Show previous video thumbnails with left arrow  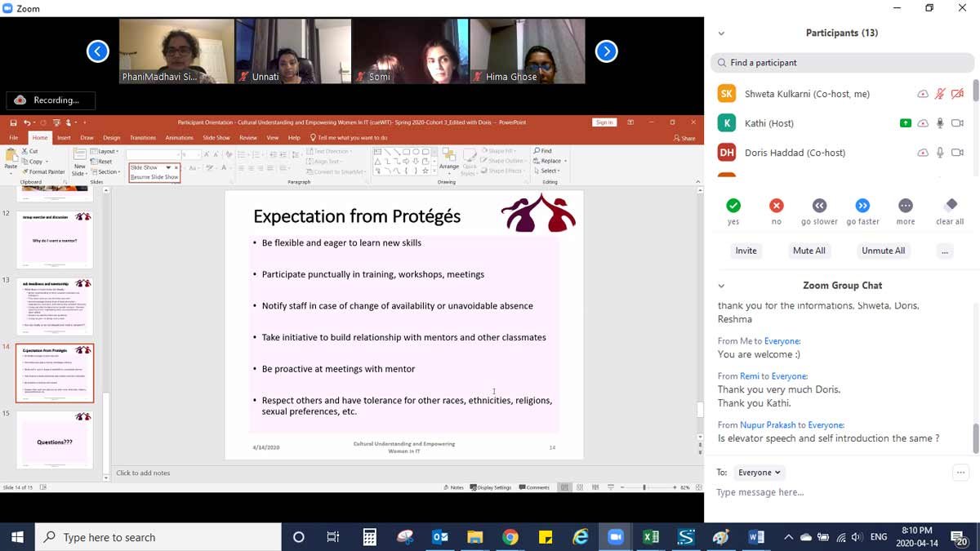pos(98,51)
